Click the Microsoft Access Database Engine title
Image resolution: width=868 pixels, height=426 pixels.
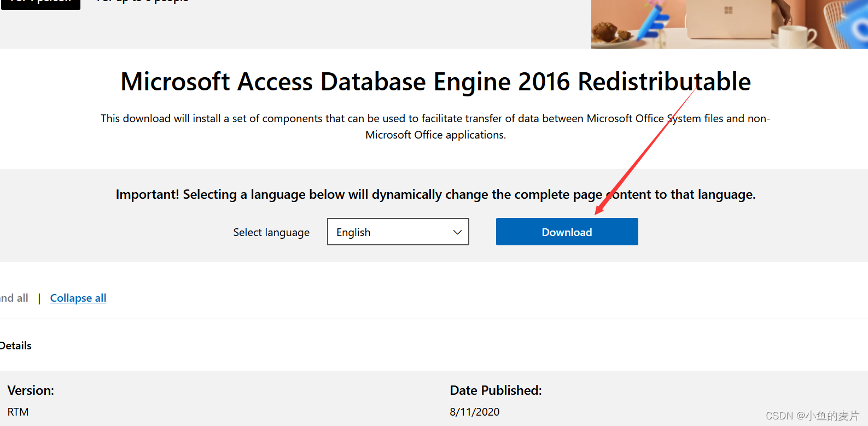pyautogui.click(x=435, y=81)
